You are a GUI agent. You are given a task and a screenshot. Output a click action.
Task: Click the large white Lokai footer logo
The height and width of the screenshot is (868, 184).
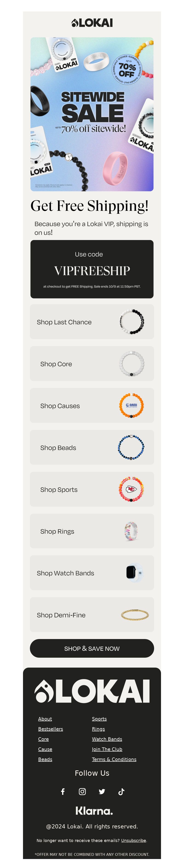click(92, 691)
